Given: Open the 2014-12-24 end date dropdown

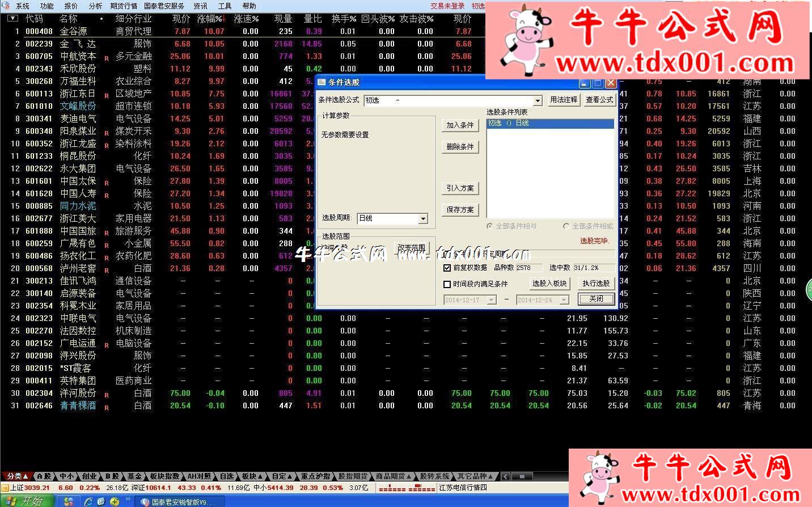Looking at the screenshot, I should pos(564,300).
